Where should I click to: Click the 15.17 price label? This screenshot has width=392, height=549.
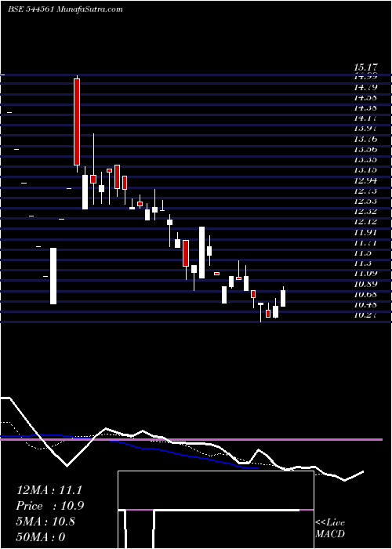(x=365, y=67)
